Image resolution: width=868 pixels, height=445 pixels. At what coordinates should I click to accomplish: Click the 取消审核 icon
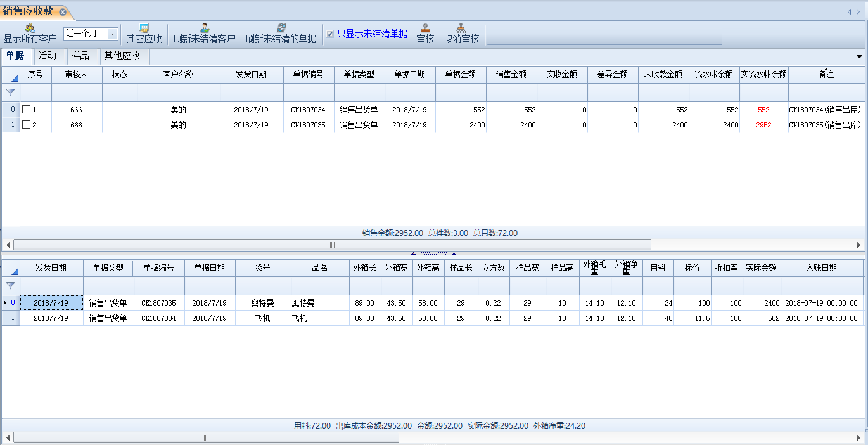(x=461, y=29)
